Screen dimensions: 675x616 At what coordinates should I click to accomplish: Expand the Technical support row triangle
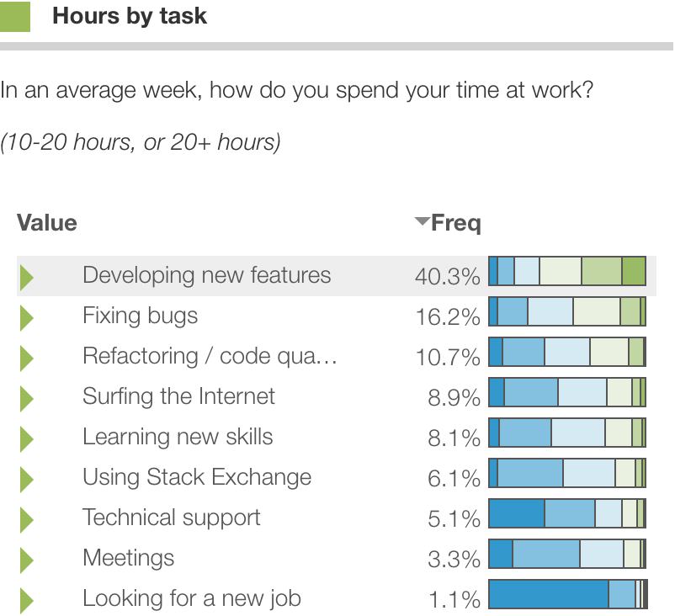26,518
